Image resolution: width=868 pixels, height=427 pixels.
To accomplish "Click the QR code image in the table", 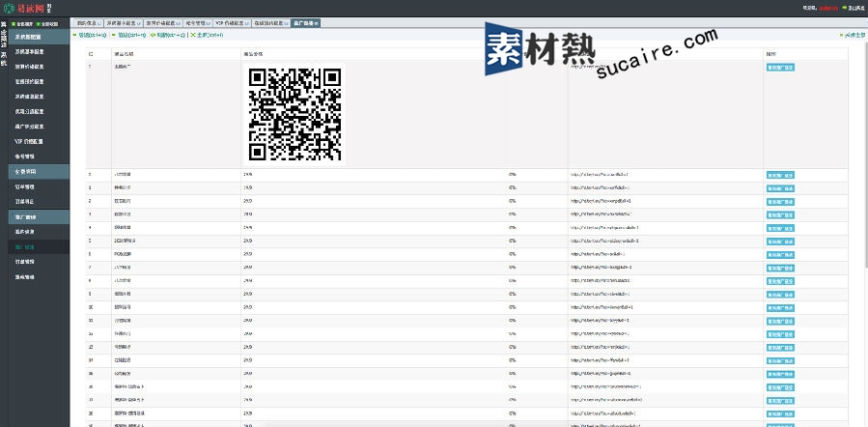I will 294,114.
